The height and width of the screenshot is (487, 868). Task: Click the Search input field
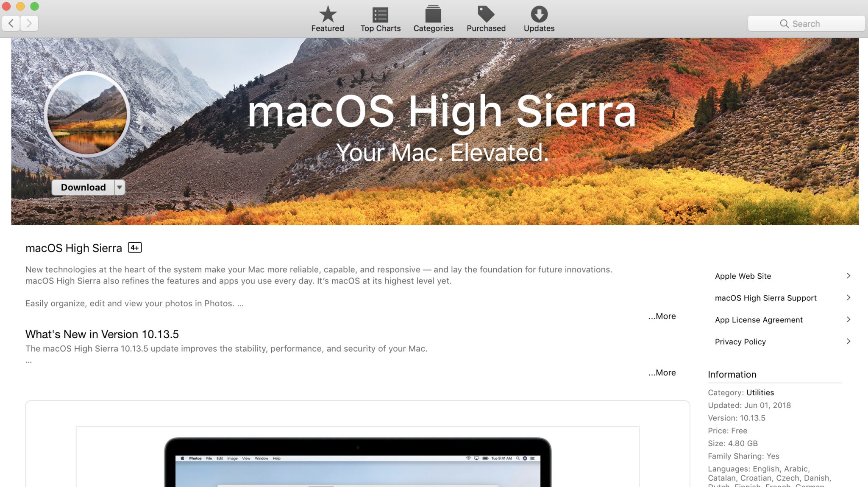tap(806, 24)
